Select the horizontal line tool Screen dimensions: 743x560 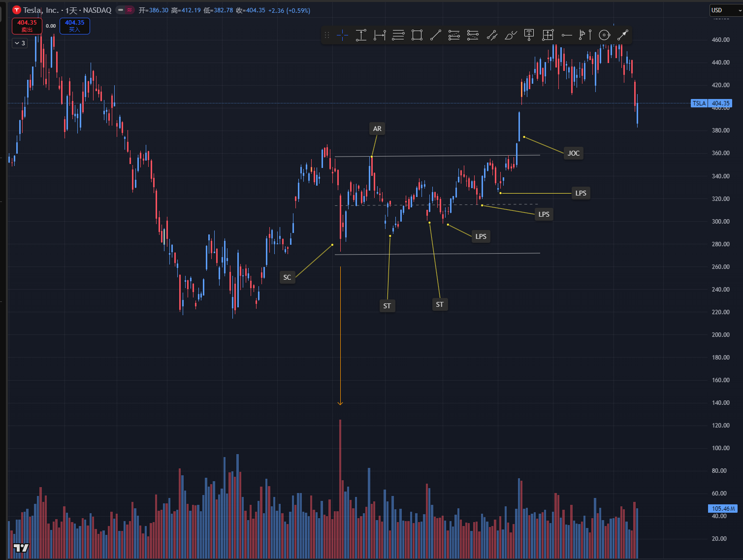click(567, 35)
